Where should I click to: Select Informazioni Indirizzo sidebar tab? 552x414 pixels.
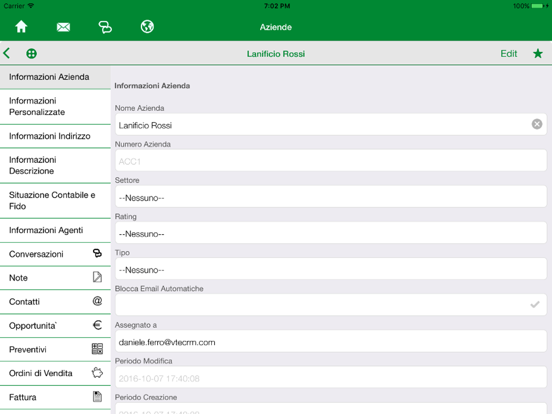coord(55,136)
